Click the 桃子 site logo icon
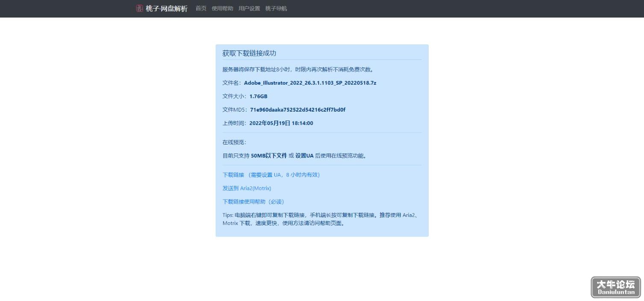Image resolution: width=644 pixels, height=301 pixels. tap(139, 9)
